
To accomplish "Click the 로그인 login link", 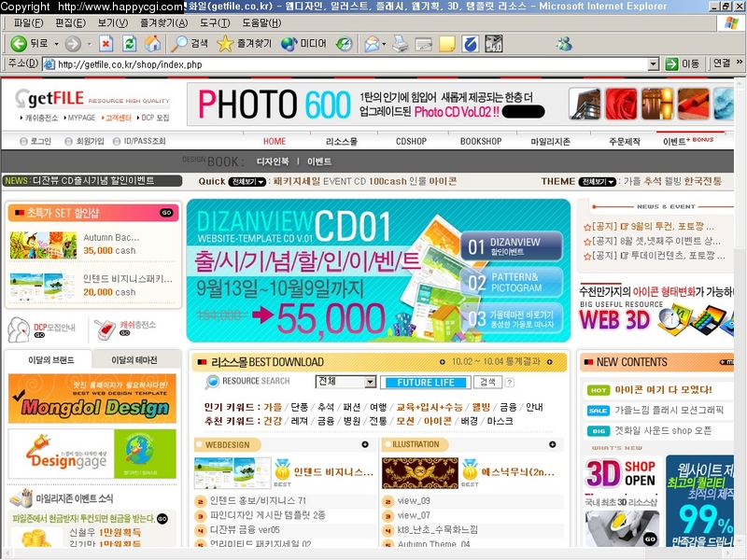I will click(35, 141).
